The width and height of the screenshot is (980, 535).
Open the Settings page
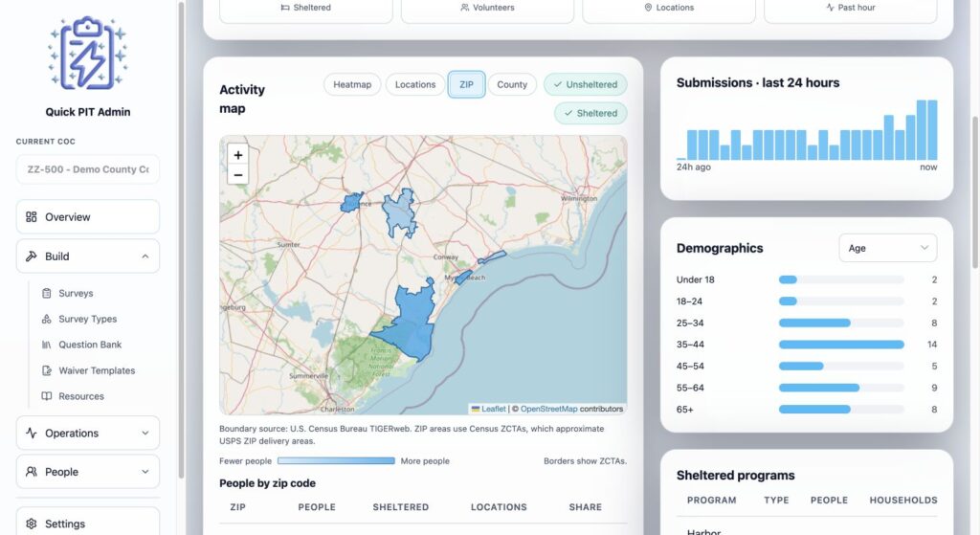coord(87,524)
